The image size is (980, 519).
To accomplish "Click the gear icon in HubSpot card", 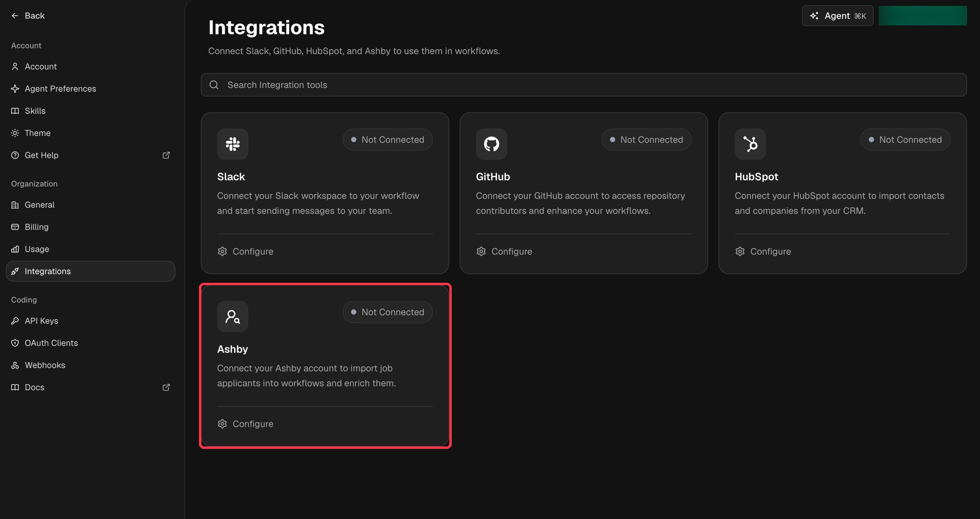I will (740, 251).
